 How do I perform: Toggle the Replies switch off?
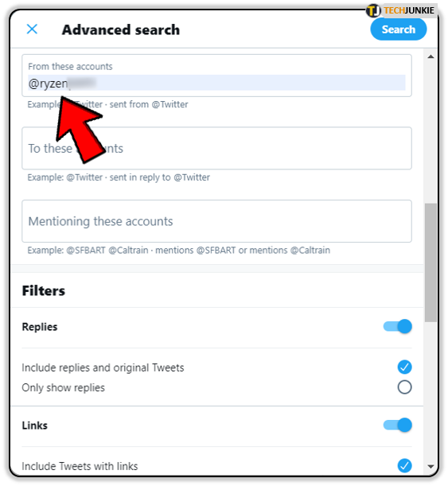tap(398, 326)
